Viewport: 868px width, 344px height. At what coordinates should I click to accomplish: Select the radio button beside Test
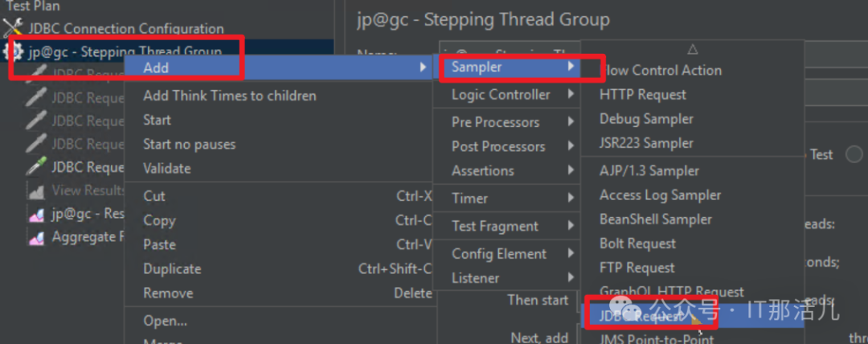[854, 154]
